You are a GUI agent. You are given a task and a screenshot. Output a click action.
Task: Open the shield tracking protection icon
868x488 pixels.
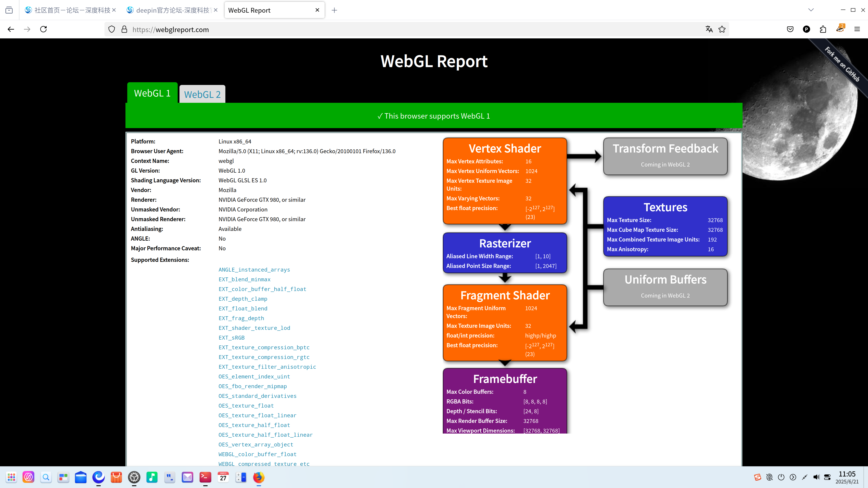tap(111, 29)
